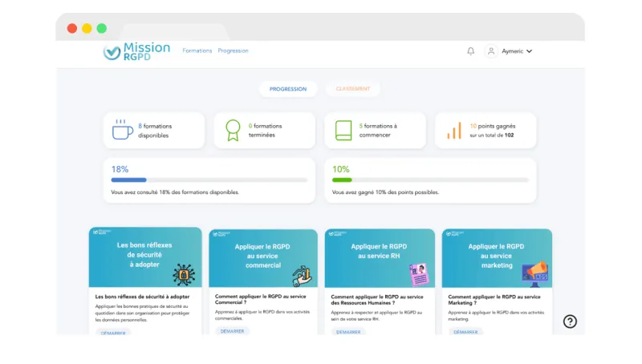
Task: Click the padlock chip icon on security card
Action: click(184, 274)
